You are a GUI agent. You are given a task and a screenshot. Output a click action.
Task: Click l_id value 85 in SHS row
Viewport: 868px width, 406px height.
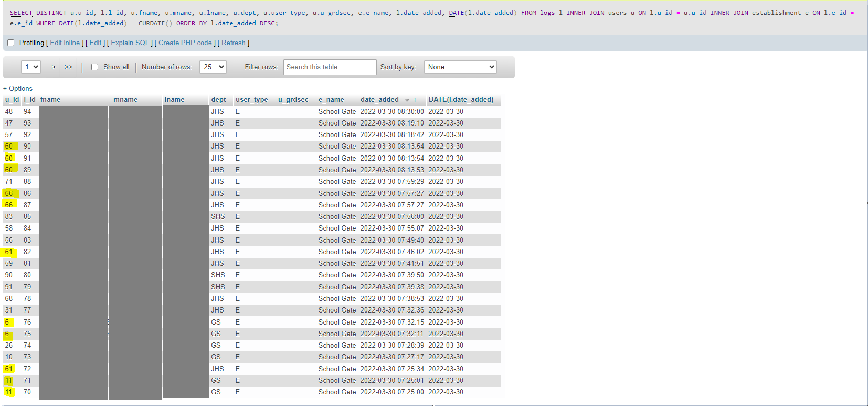[27, 216]
